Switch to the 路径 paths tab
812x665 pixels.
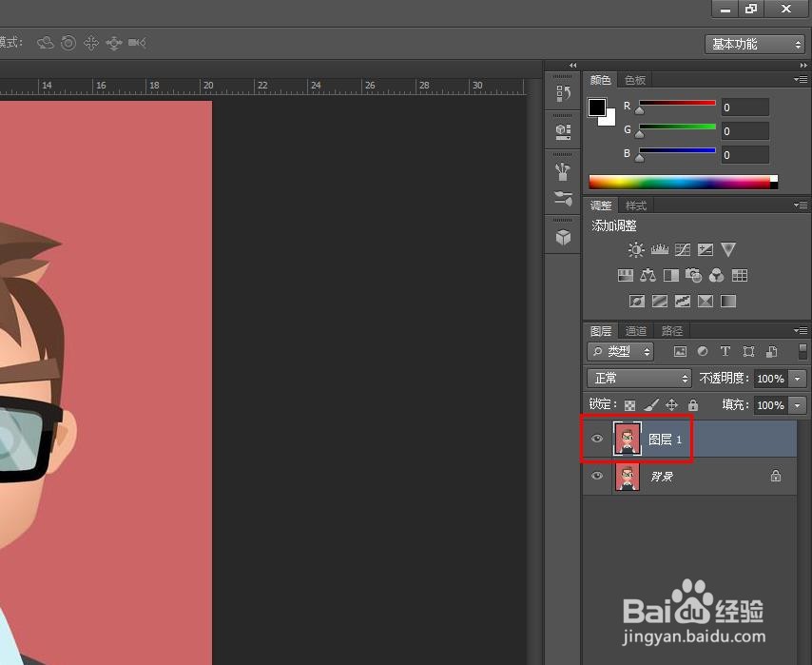[x=672, y=331]
